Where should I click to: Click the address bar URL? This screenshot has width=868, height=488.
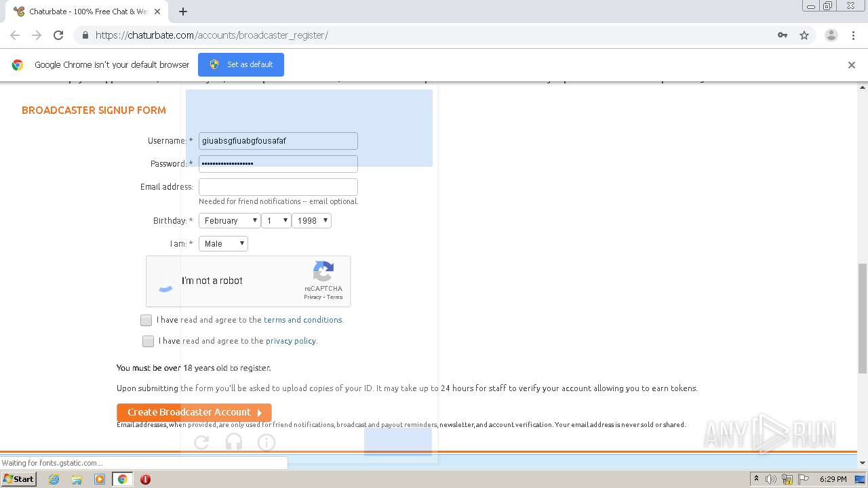pos(212,35)
